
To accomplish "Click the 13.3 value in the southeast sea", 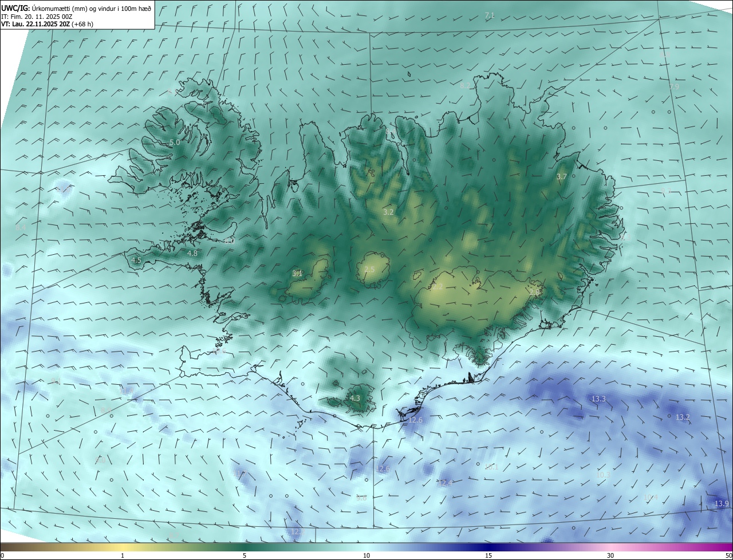I will pos(598,399).
